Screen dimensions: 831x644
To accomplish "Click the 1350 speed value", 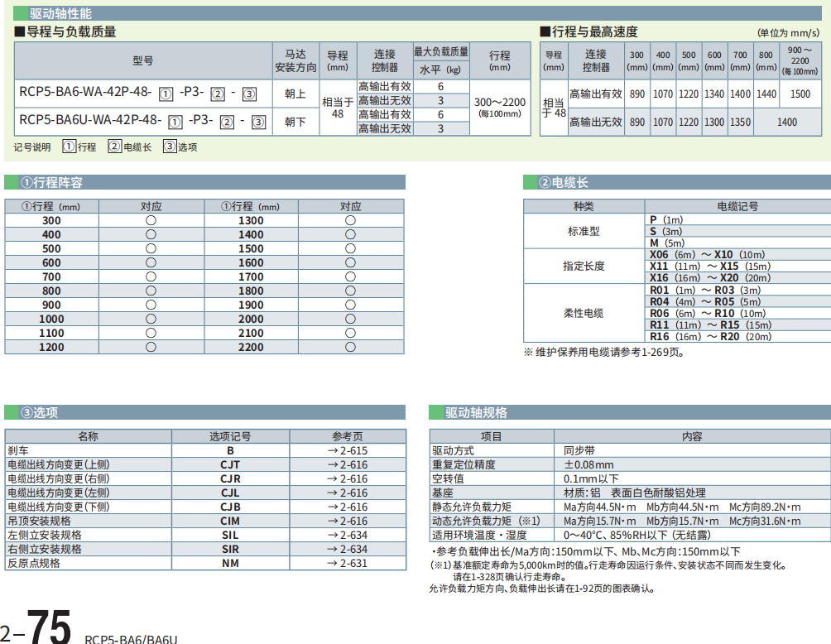I will (x=741, y=122).
